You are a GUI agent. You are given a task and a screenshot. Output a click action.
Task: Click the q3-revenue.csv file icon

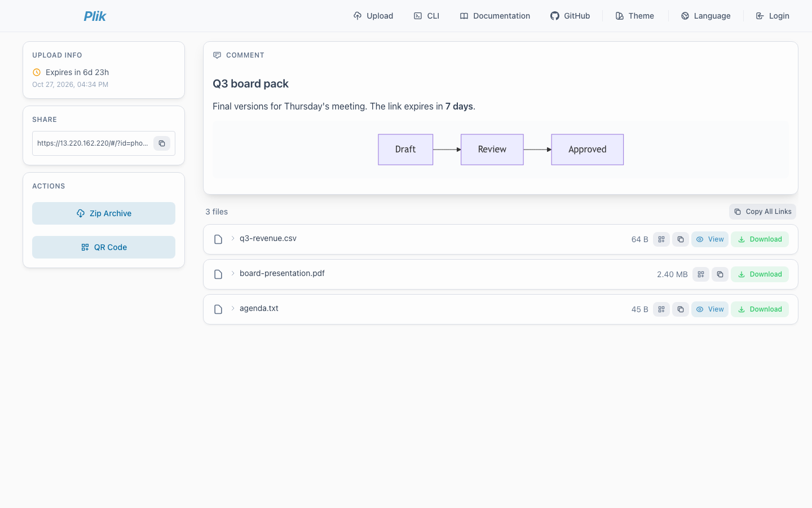[x=218, y=239]
